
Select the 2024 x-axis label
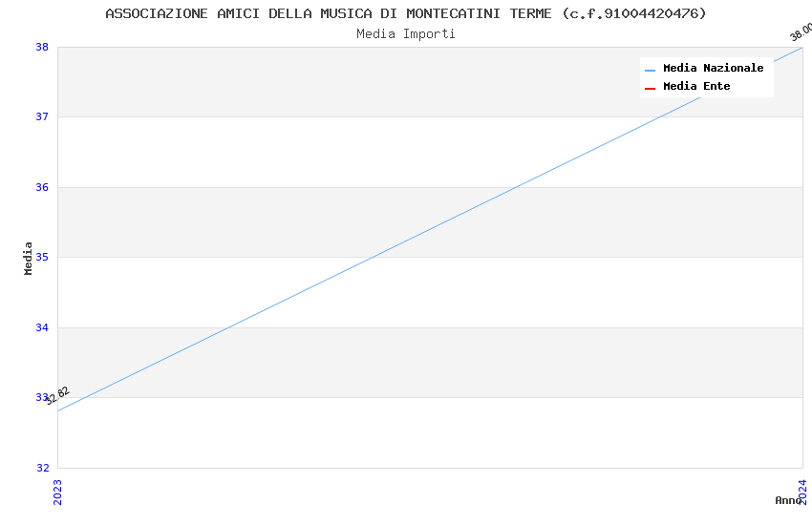click(802, 491)
